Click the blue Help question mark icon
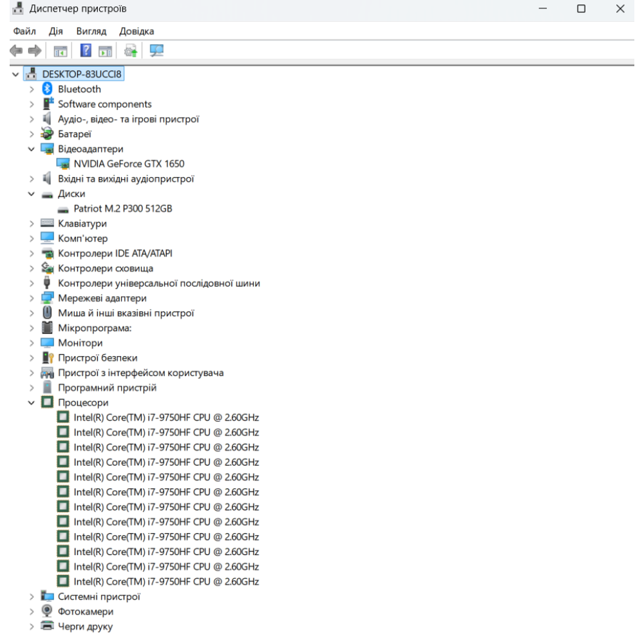 tap(85, 52)
